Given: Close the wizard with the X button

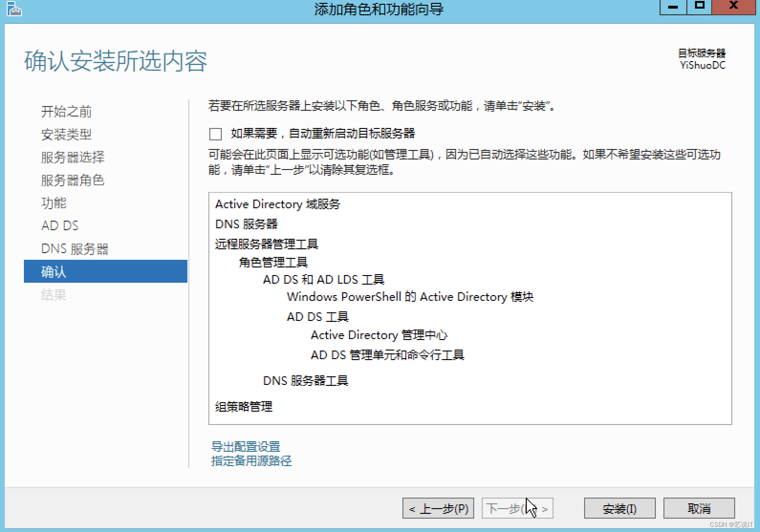Looking at the screenshot, I should [734, 7].
